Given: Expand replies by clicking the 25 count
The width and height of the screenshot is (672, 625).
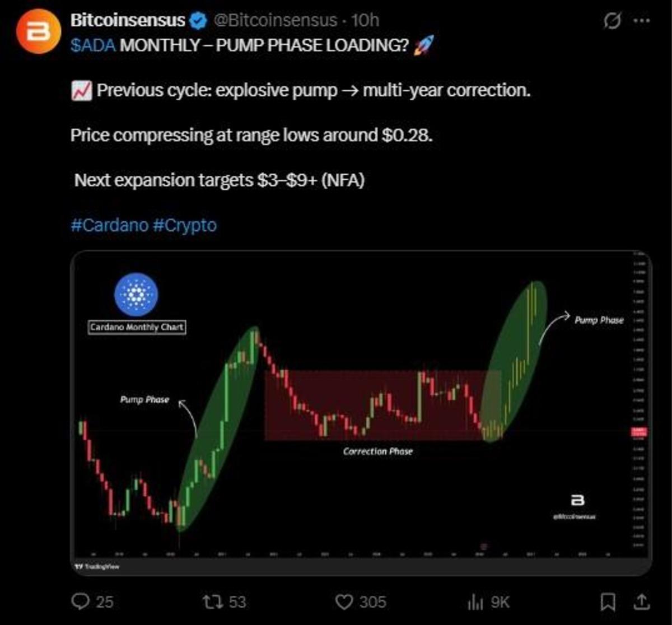Looking at the screenshot, I should 104,602.
